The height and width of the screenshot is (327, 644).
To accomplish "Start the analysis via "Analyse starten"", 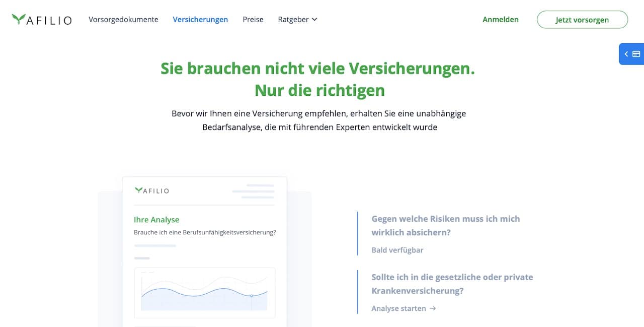I will click(x=397, y=308).
